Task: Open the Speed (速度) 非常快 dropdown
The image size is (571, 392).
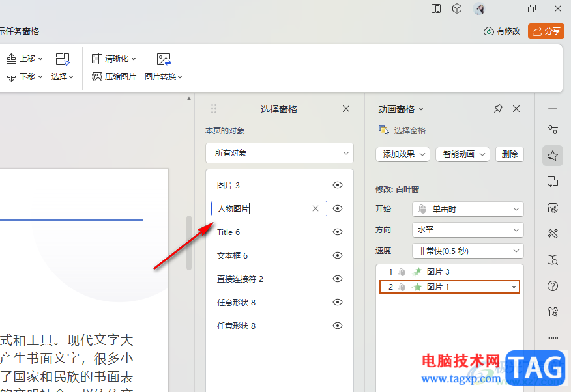Action: point(467,251)
